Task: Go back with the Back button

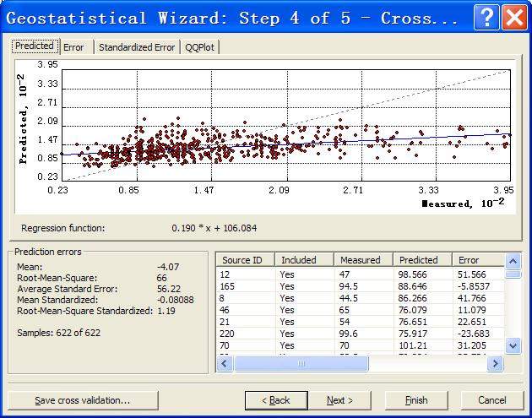Action: tap(276, 400)
